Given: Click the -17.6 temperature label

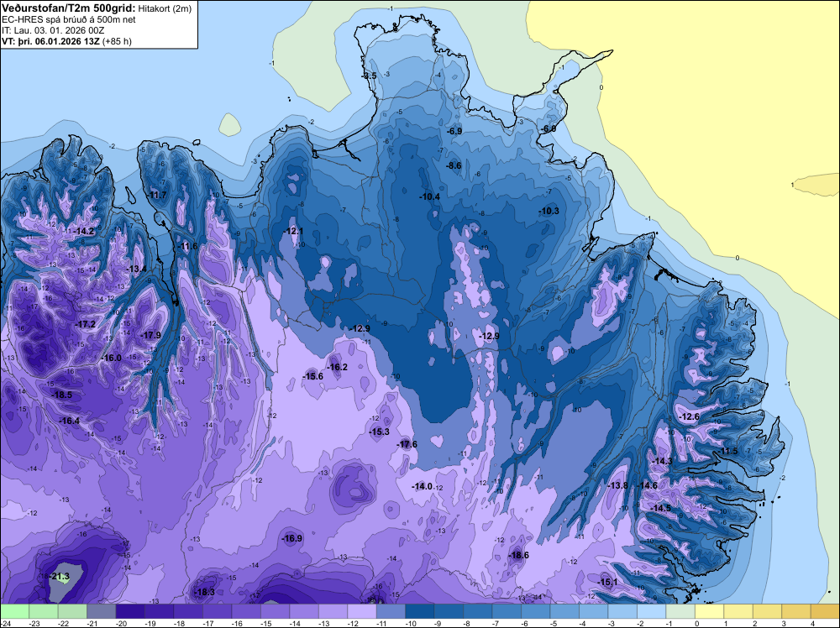Looking at the screenshot, I should click(x=407, y=444).
